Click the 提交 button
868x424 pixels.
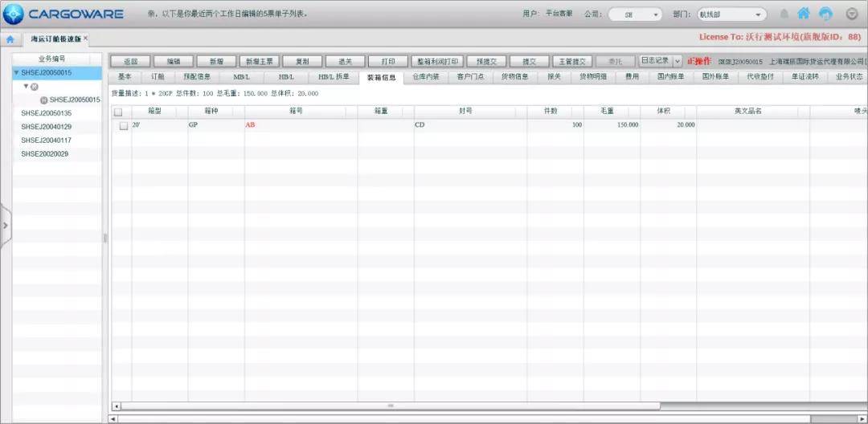pos(529,61)
